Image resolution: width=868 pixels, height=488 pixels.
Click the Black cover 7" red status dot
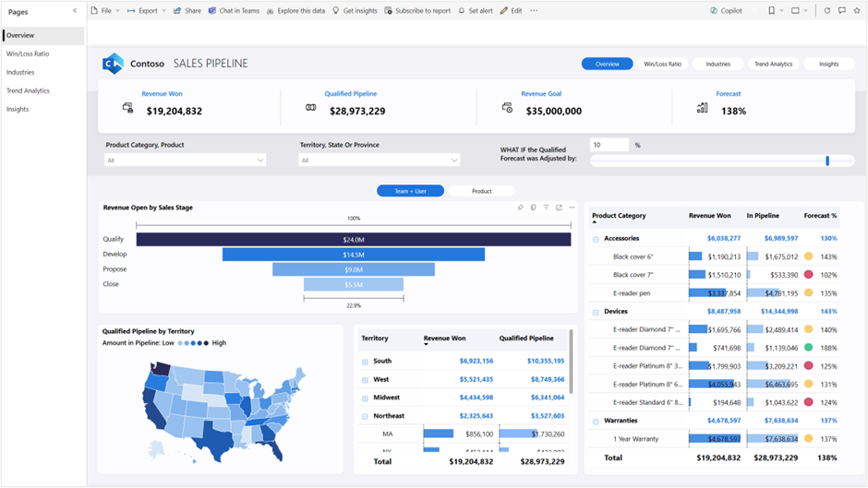point(808,274)
